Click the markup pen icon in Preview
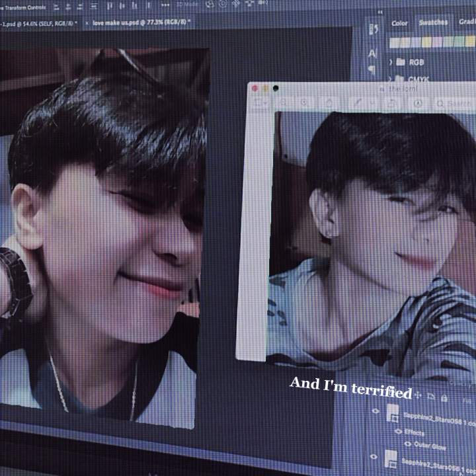This screenshot has width=476, height=476. (357, 102)
